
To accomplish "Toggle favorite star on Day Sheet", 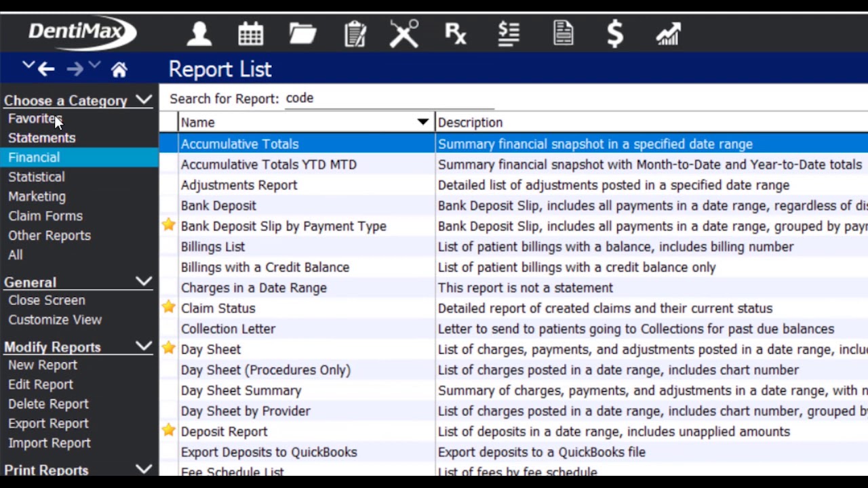I will (168, 348).
